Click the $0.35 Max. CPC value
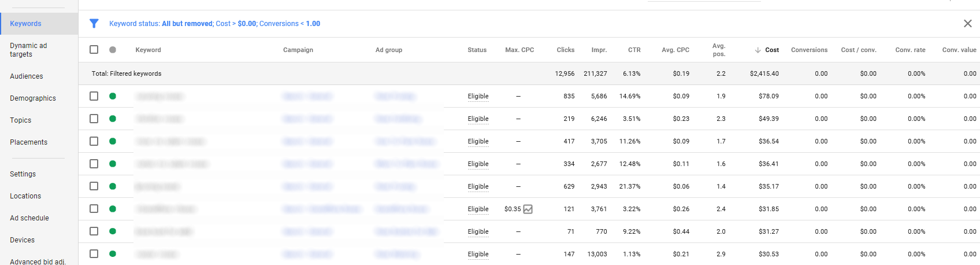This screenshot has height=265, width=980. [513, 209]
